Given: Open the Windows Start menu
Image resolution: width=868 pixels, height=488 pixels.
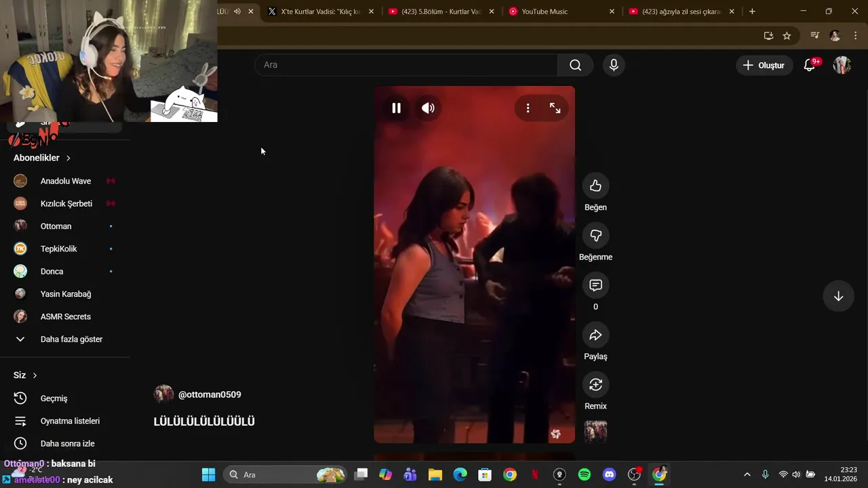Looking at the screenshot, I should point(208,474).
